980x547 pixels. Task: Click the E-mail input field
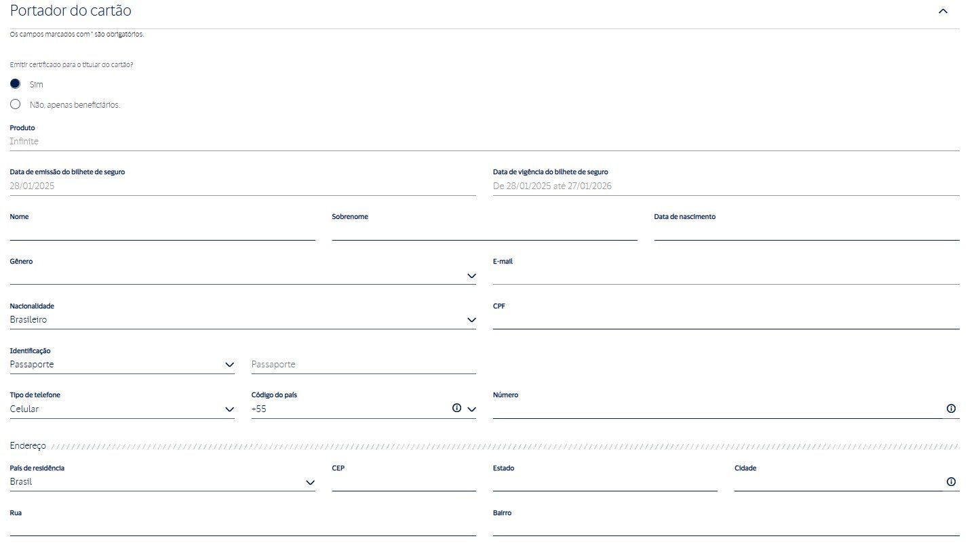[726, 275]
